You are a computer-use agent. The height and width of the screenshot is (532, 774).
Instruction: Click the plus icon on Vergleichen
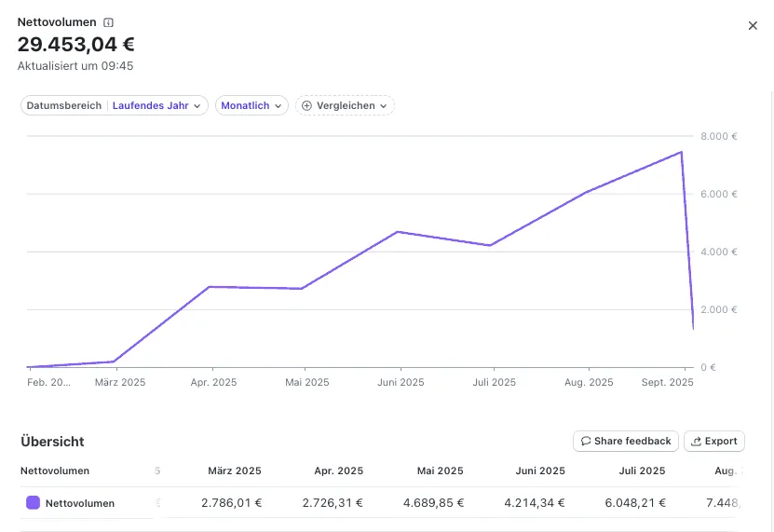[x=307, y=106]
